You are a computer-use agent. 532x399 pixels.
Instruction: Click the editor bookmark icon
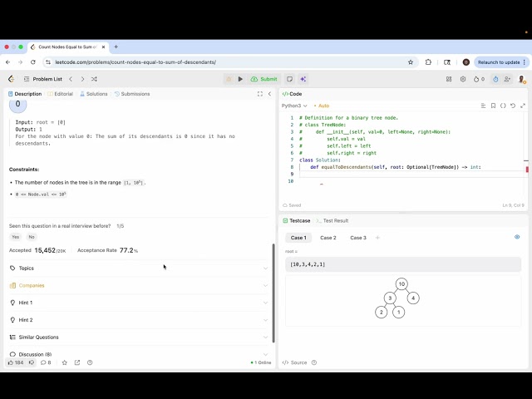(493, 106)
